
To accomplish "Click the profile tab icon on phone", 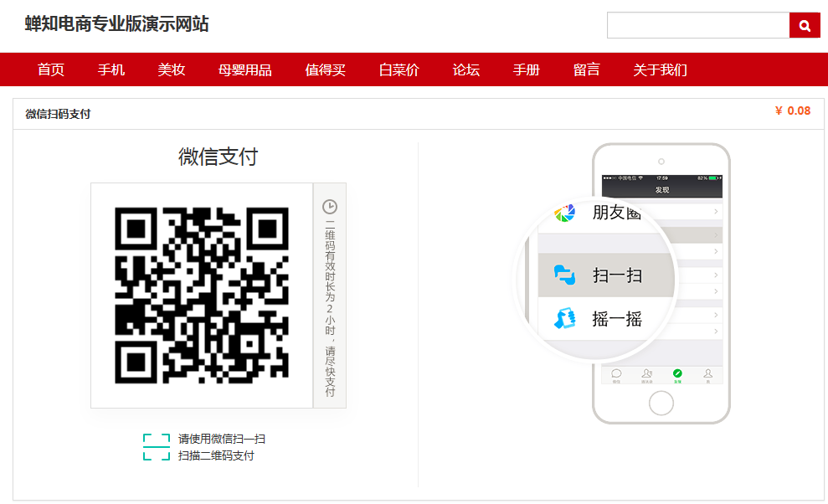I will point(707,374).
